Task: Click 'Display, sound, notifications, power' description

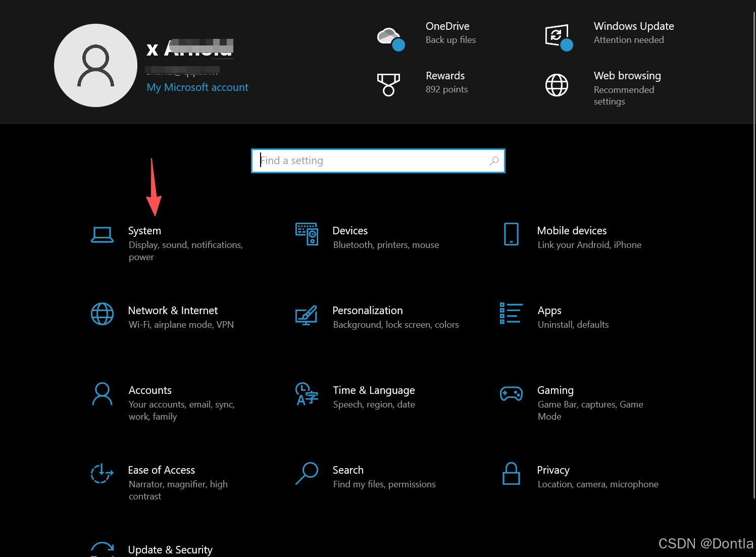Action: click(x=185, y=251)
